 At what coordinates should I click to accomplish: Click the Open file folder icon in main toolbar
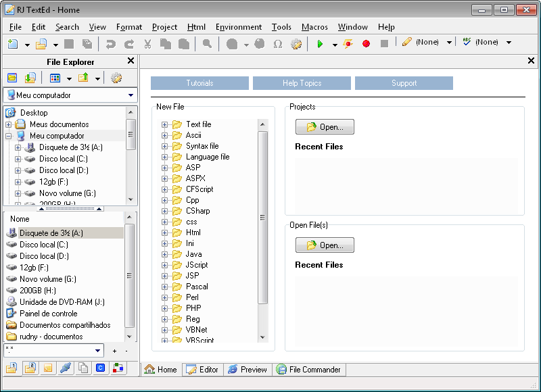[41, 44]
